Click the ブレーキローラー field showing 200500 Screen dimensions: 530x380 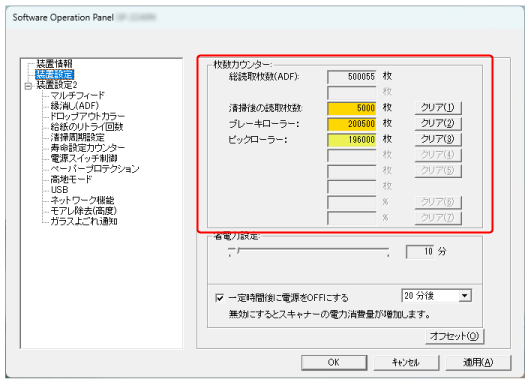click(352, 124)
